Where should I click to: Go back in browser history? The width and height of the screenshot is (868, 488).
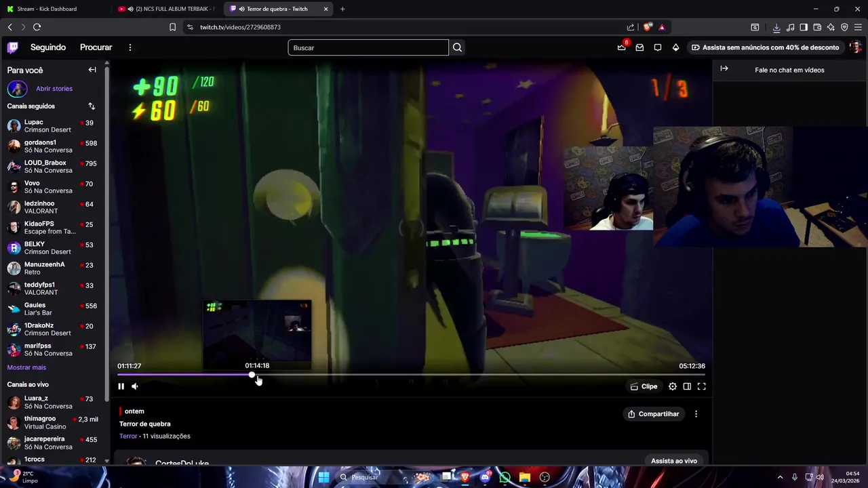coord(9,27)
